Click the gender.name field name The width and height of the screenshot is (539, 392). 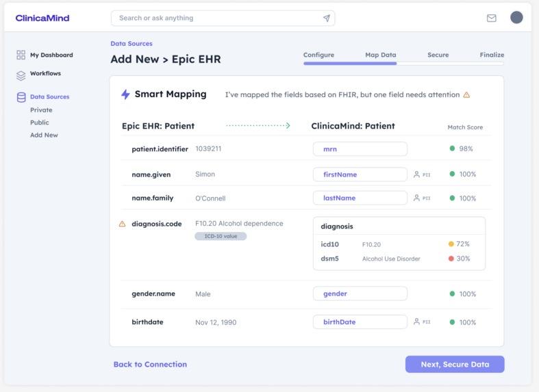click(x=153, y=293)
